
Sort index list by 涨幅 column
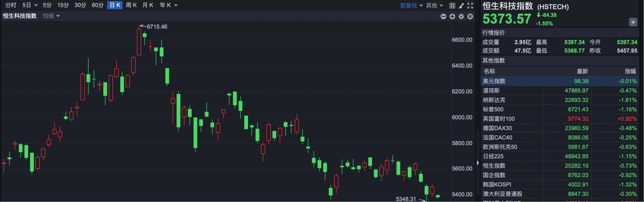coord(630,71)
